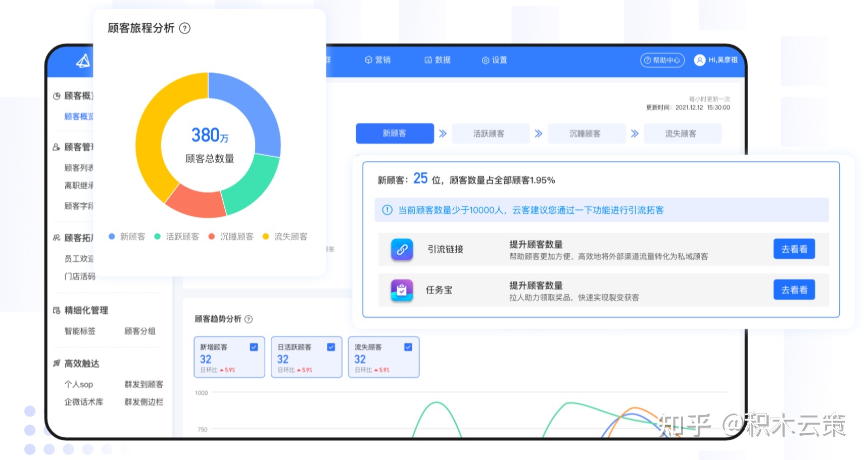Screen dimensions: 868x460
Task: Click the arrows between 活跃顾客 and 沉睡顾客
Action: point(539,133)
